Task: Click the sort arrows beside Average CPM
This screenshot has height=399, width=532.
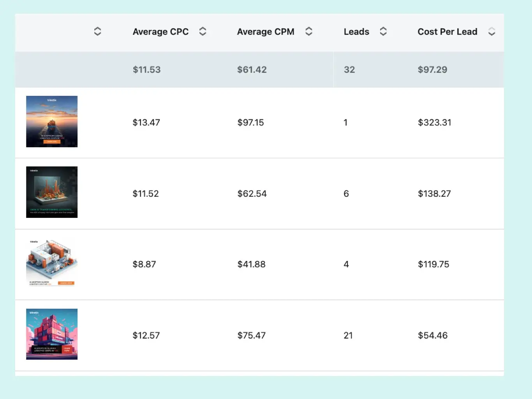Action: point(309,32)
